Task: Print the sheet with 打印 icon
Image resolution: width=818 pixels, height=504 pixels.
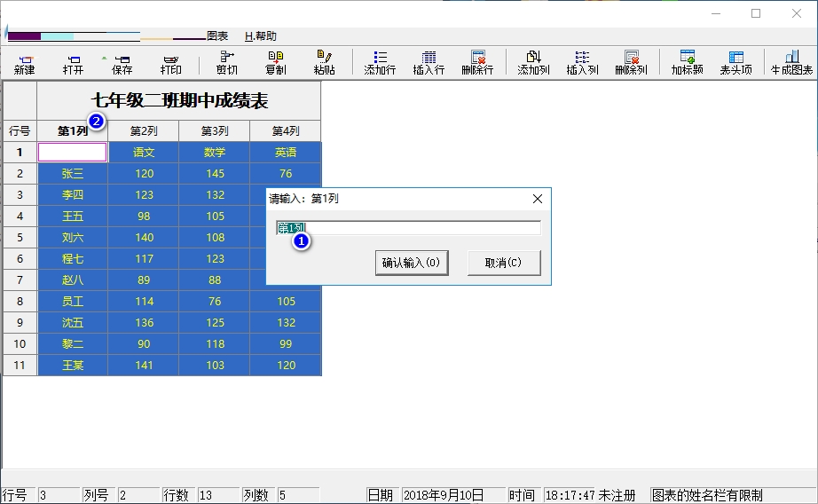Action: pyautogui.click(x=170, y=62)
